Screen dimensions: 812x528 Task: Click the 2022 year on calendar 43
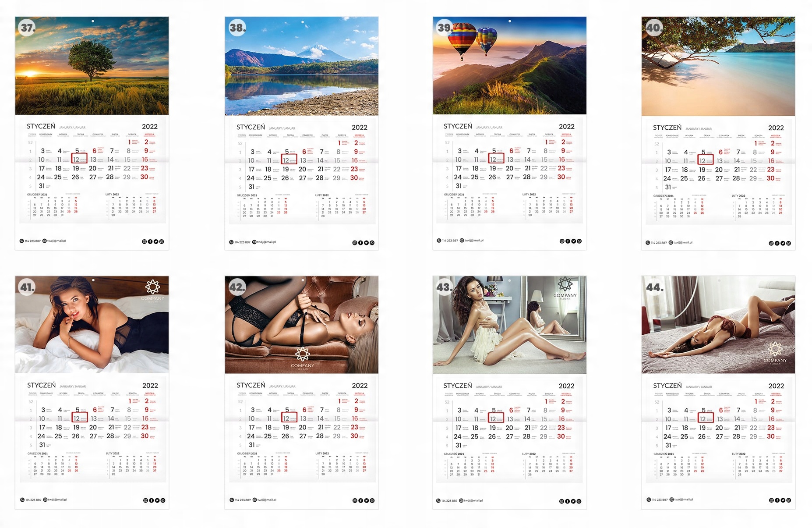tap(566, 386)
